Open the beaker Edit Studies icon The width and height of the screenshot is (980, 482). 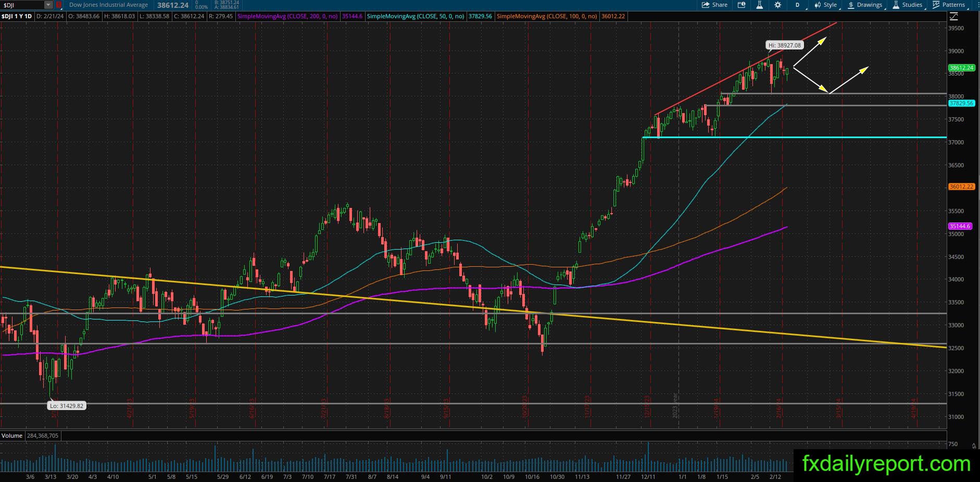(x=759, y=5)
